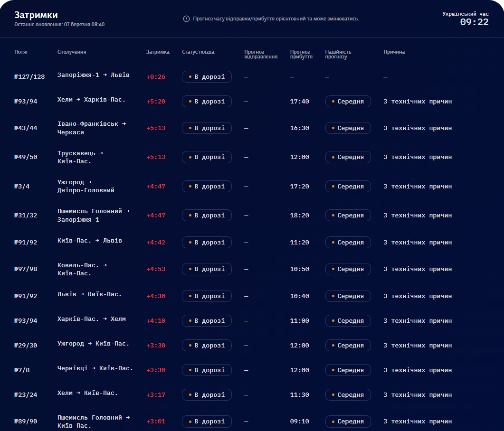Screen dimensions: 504x431
Task: Click the 'Прогноз прибуття' column header
Action: coord(301,54)
